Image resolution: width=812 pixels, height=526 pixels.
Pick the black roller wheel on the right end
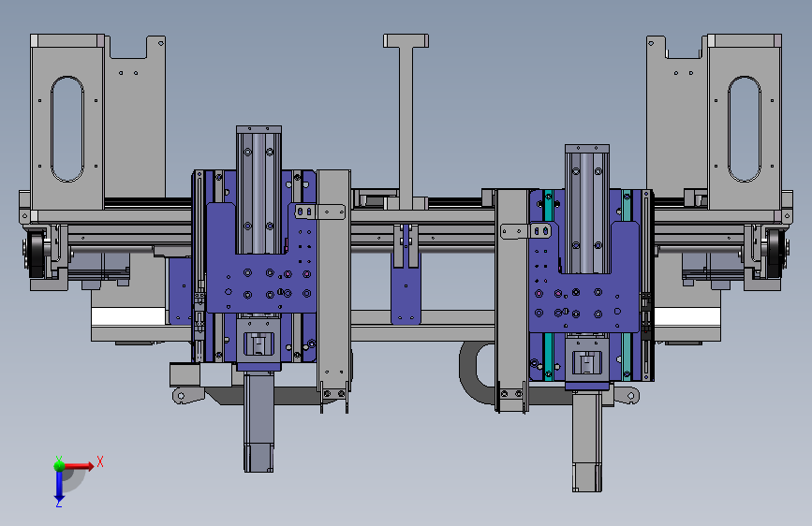(775, 254)
